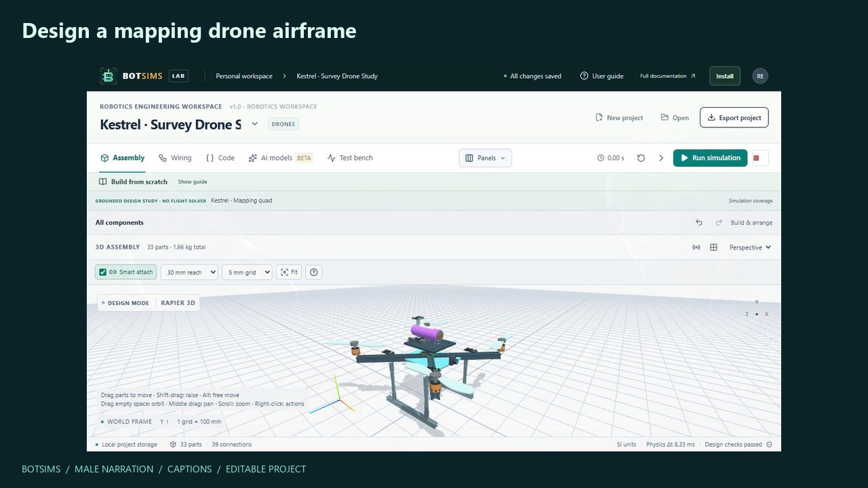Open the User guide help link

point(601,76)
